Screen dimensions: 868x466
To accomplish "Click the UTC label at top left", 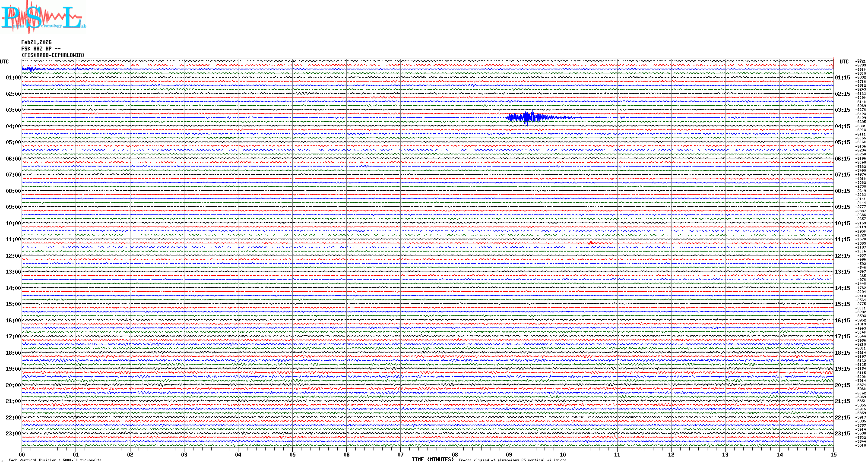I will point(4,62).
